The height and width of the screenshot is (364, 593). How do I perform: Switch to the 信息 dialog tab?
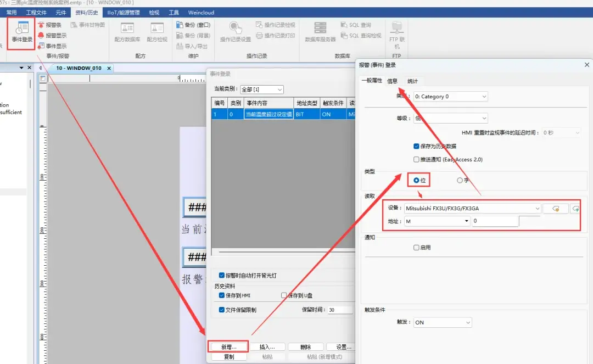coord(392,81)
